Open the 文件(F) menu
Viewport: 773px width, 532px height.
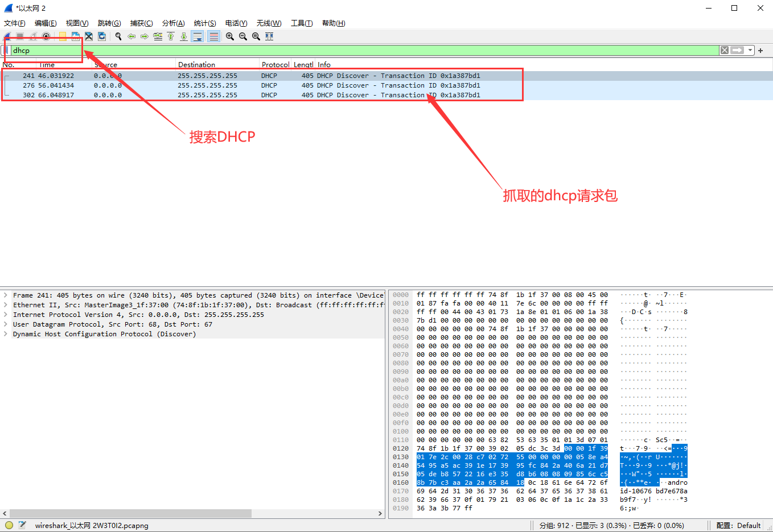[15, 23]
